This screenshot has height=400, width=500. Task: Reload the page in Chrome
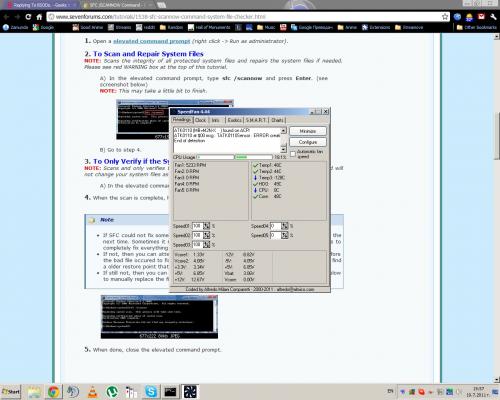point(28,17)
